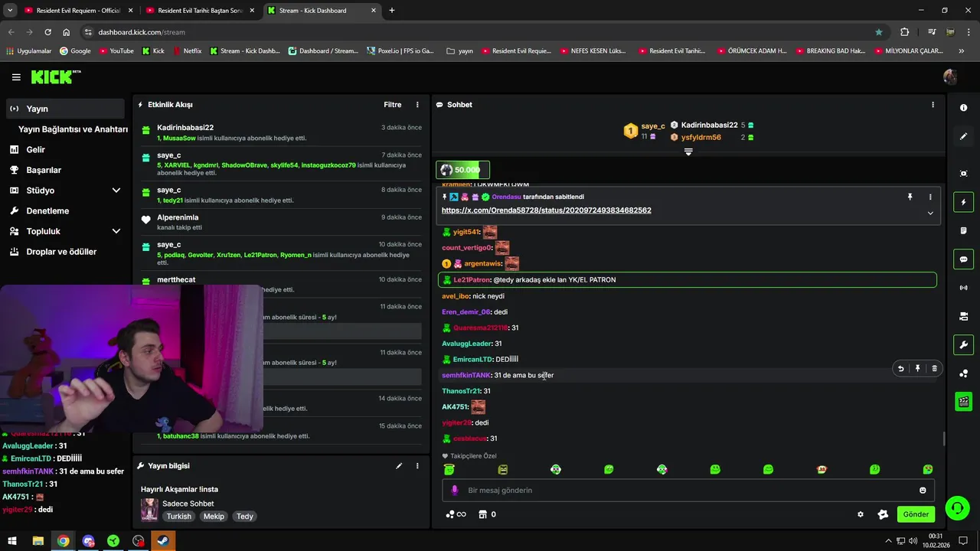Expand the pinned message chevron
The image size is (980, 551).
coord(930,213)
